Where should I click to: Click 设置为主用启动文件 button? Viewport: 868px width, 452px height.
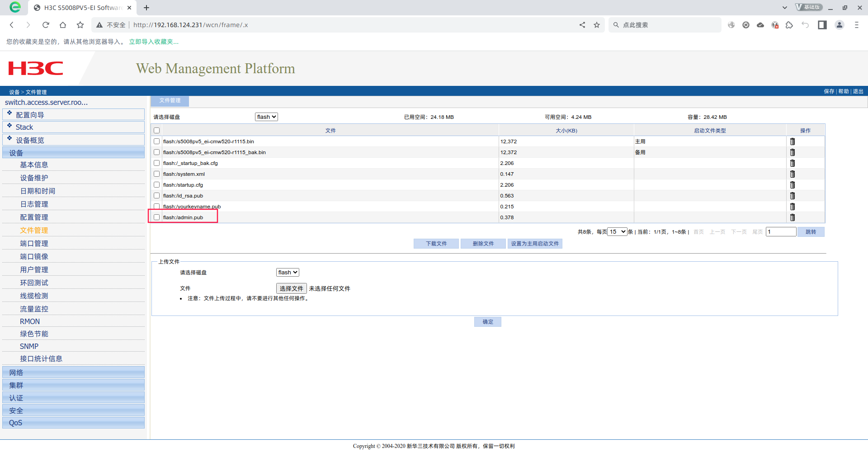[x=535, y=244]
